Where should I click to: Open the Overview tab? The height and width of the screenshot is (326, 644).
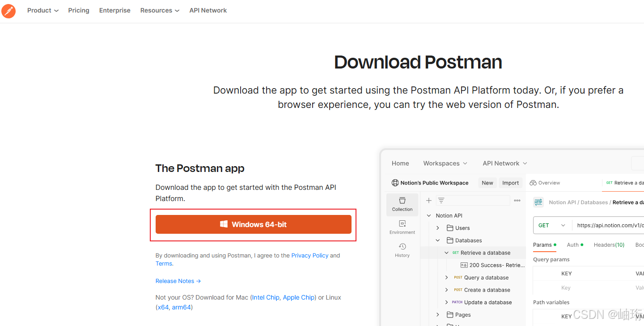pyautogui.click(x=545, y=183)
